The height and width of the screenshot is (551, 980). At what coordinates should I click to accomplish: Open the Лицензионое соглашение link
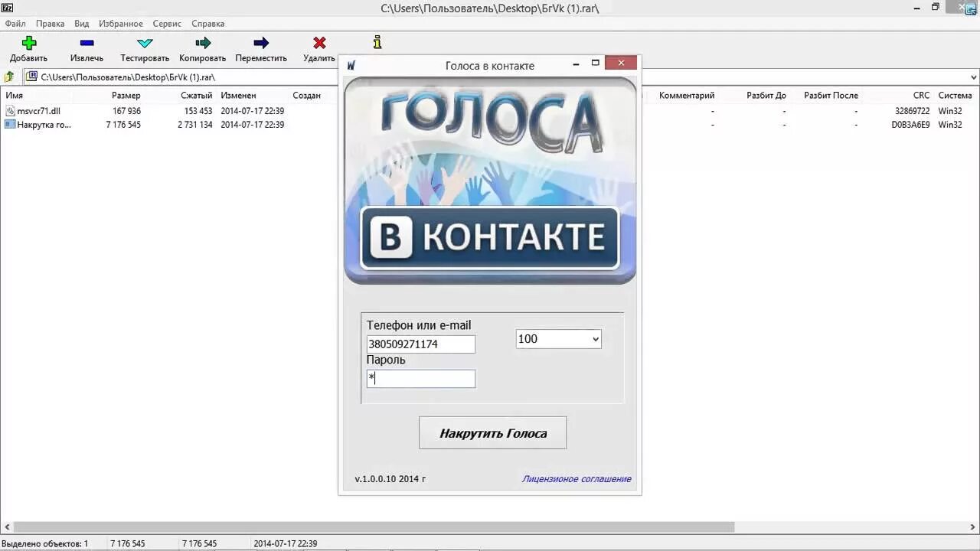(x=577, y=479)
